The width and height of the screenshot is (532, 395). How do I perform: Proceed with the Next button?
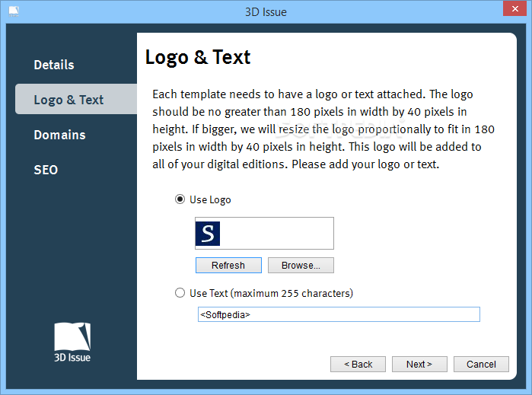(x=419, y=364)
